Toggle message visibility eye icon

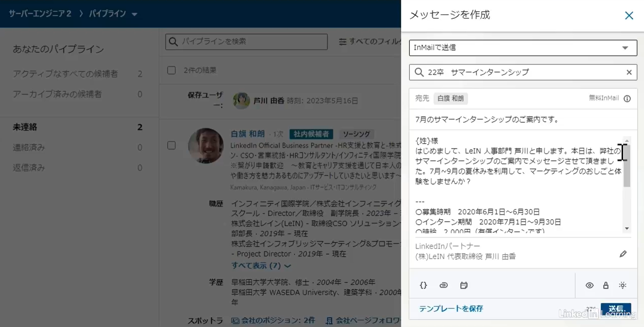pos(589,285)
